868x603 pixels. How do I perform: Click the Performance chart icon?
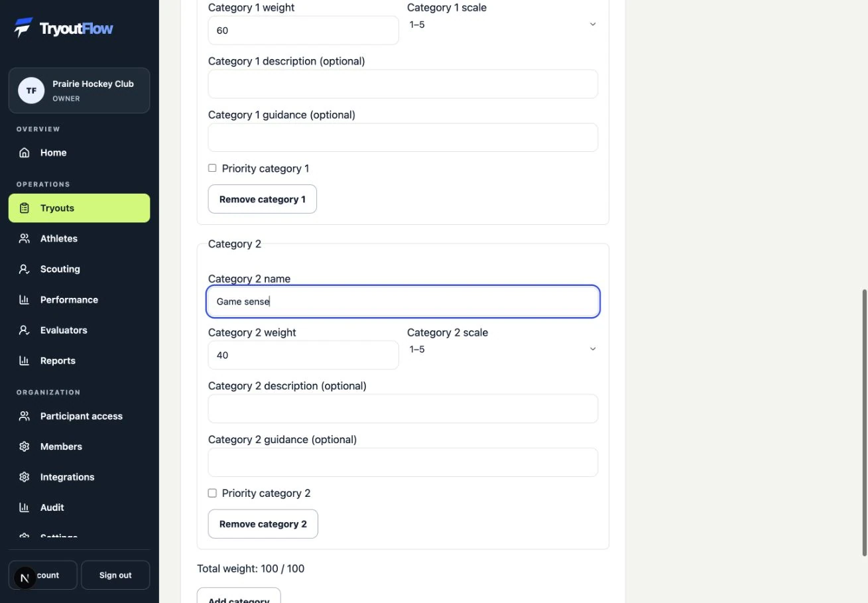25,300
